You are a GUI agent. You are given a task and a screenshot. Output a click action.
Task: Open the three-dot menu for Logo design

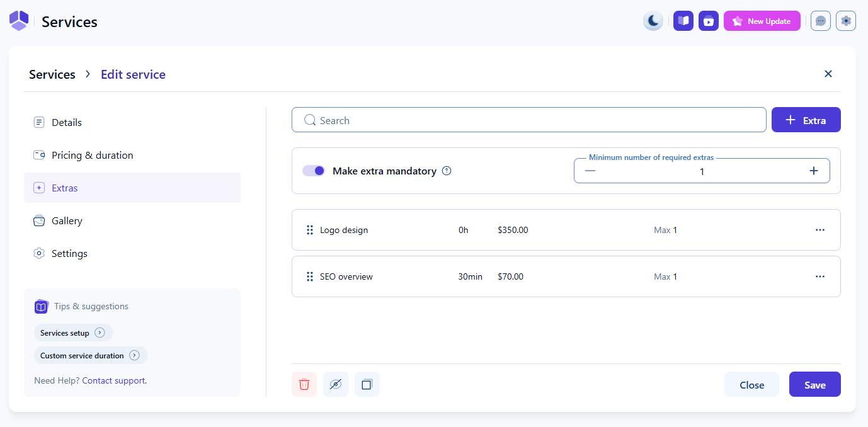pos(820,230)
